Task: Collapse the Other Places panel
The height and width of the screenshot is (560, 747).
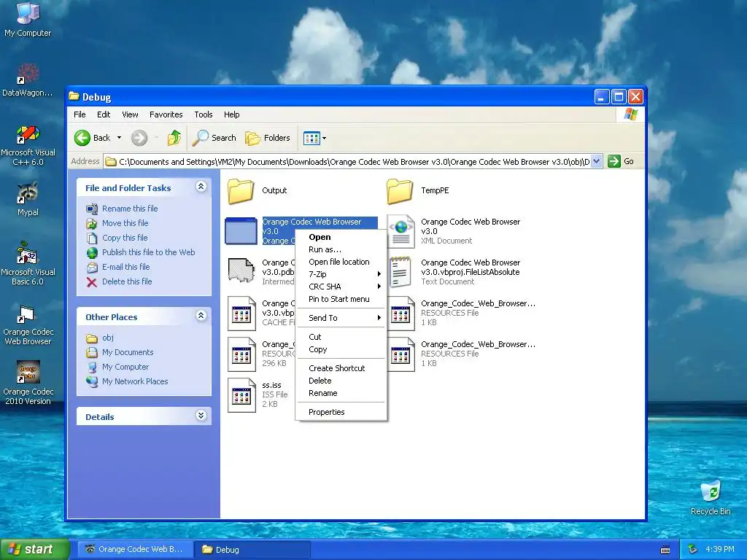Action: (x=201, y=316)
